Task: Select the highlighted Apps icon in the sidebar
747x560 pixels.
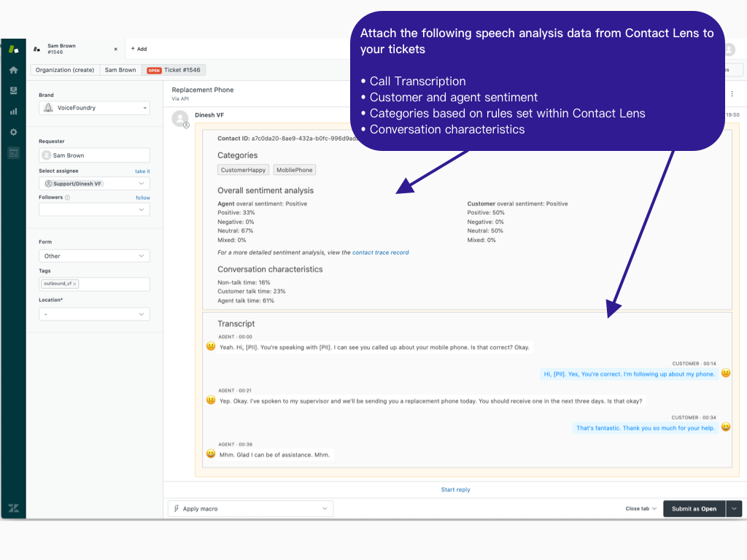Action: tap(12, 152)
